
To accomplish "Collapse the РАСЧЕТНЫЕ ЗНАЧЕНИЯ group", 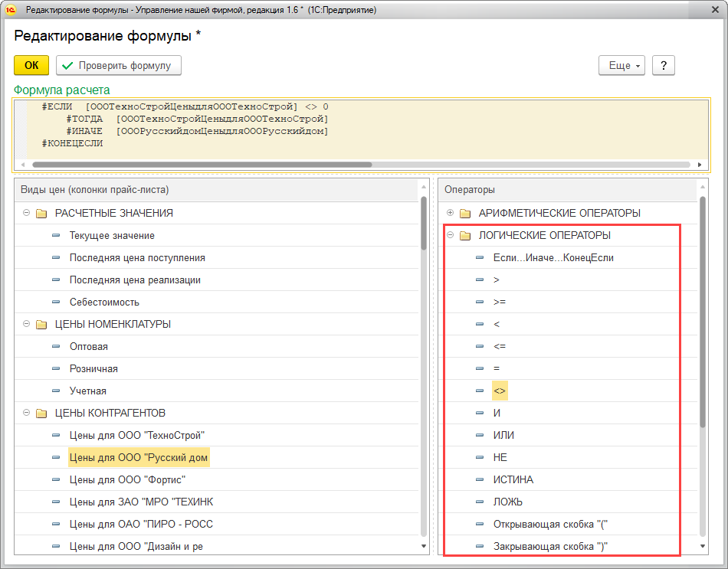I will tap(27, 213).
